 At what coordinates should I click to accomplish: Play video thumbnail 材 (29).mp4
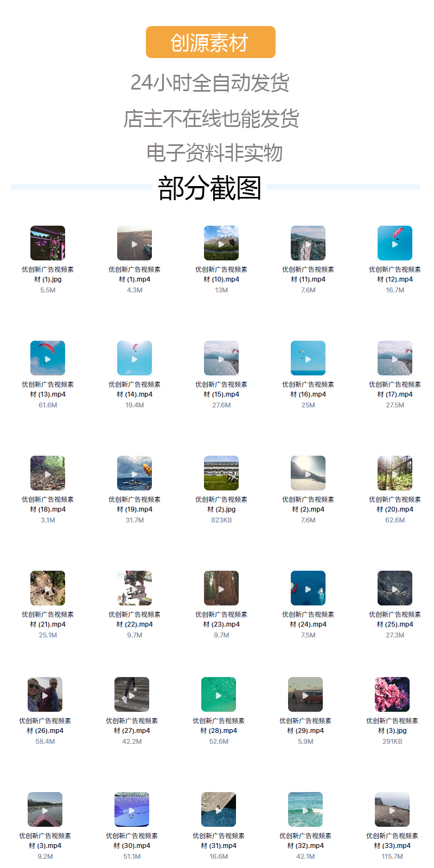tap(305, 694)
